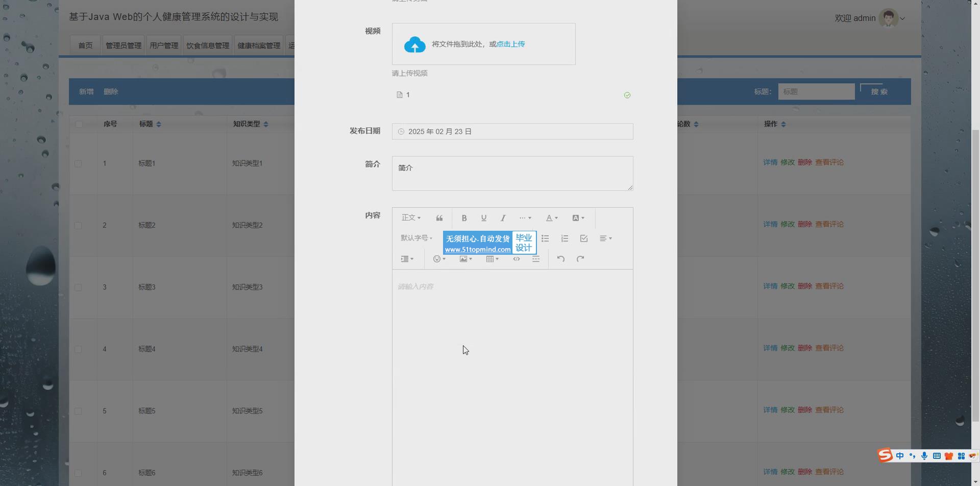
Task: Redo the last editor action
Action: coord(580,259)
